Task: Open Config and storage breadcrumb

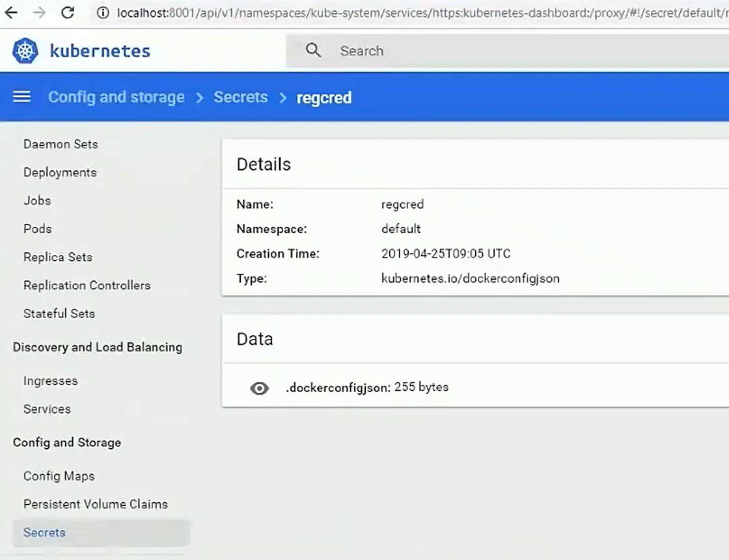Action: [x=117, y=97]
